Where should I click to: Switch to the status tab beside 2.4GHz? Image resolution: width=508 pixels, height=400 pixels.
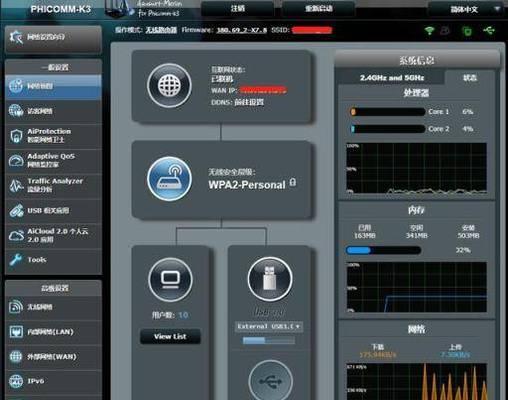(470, 78)
